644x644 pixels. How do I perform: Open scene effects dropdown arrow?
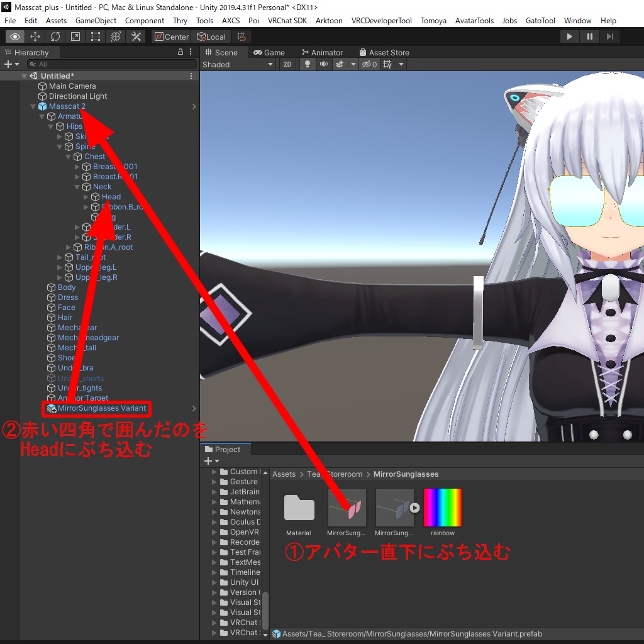pyautogui.click(x=353, y=65)
